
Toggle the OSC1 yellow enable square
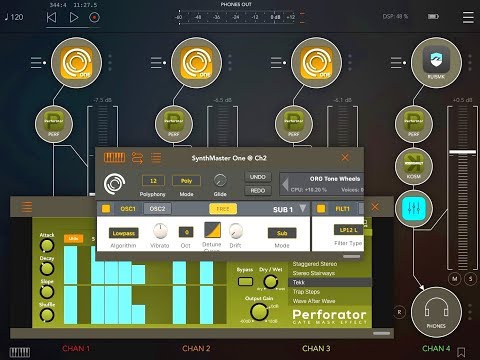pos(106,209)
